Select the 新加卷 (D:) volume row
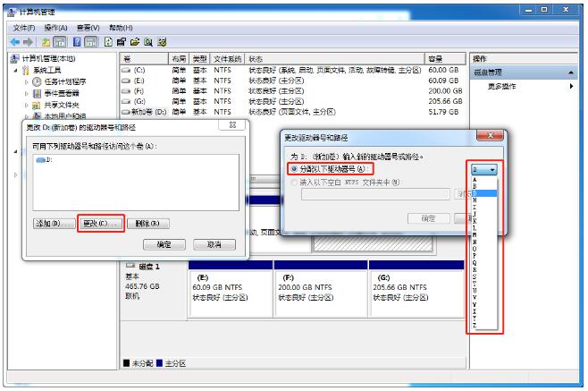Screen dimensions: 588x391 [292, 112]
